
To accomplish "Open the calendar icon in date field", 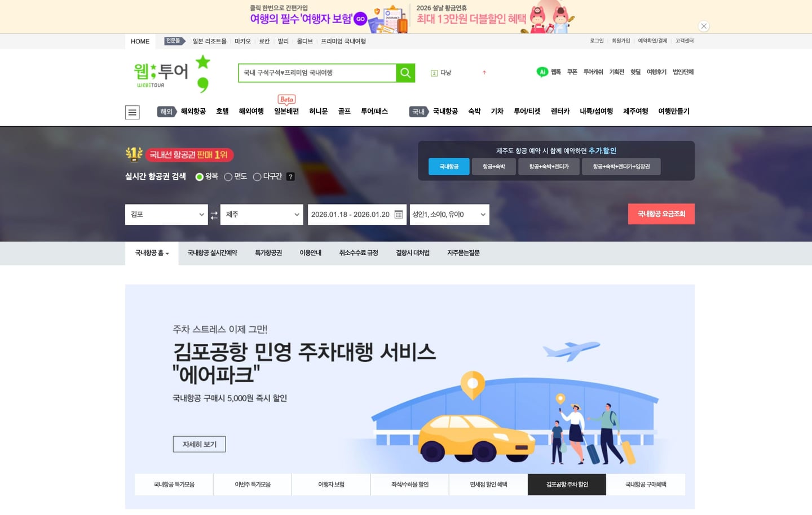I will coord(399,215).
